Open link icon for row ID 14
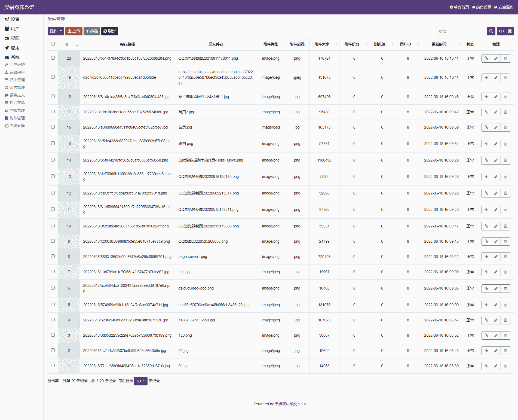518x420 pixels. click(486, 160)
